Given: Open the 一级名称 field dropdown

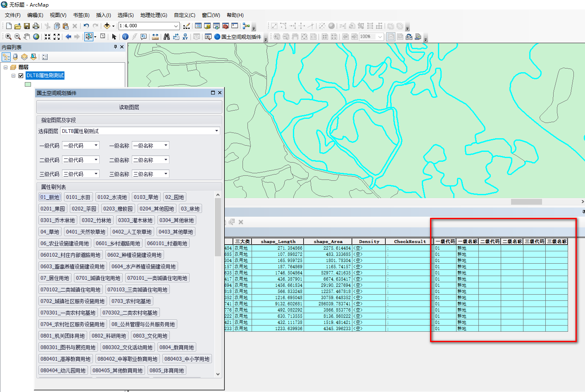Looking at the screenshot, I should (166, 145).
